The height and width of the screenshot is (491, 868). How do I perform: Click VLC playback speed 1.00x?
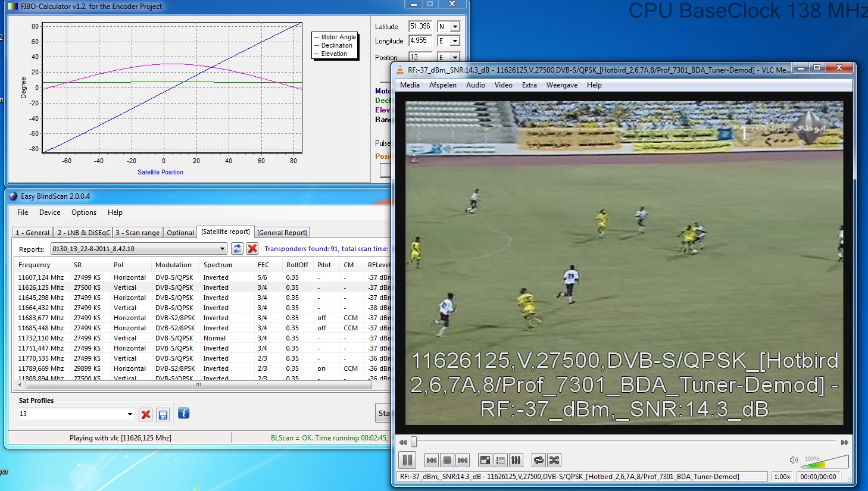point(782,477)
